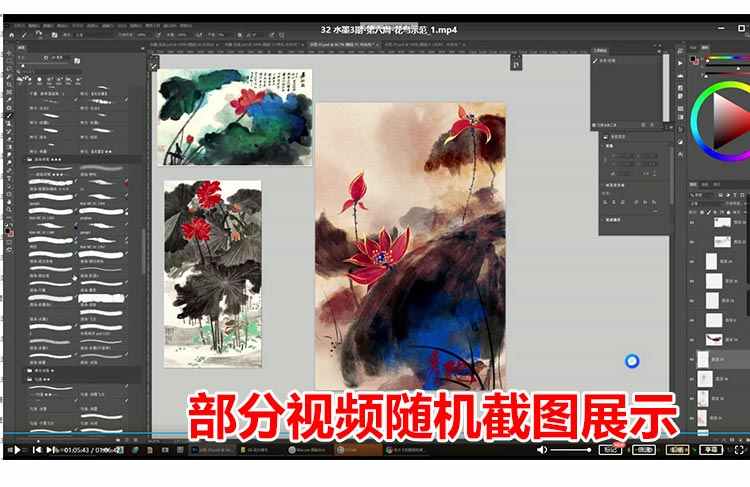The width and height of the screenshot is (750, 487).
Task: Select the Eraser tool
Action: 9,139
